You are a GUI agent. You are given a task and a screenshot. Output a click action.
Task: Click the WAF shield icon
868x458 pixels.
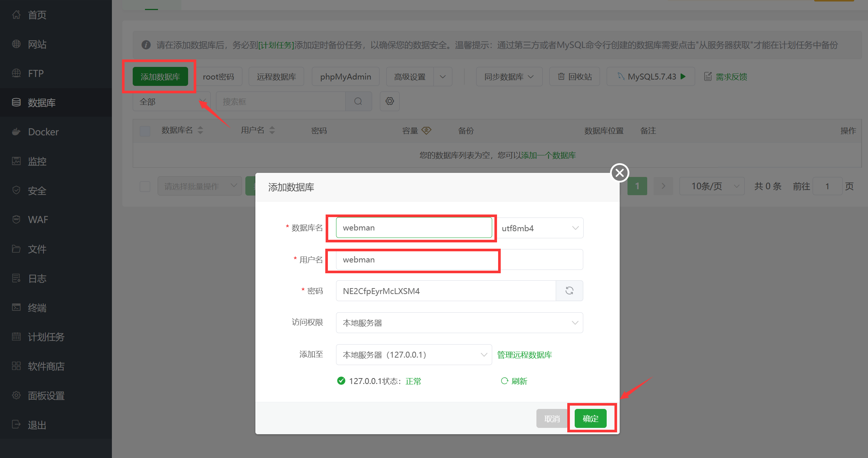(x=16, y=219)
